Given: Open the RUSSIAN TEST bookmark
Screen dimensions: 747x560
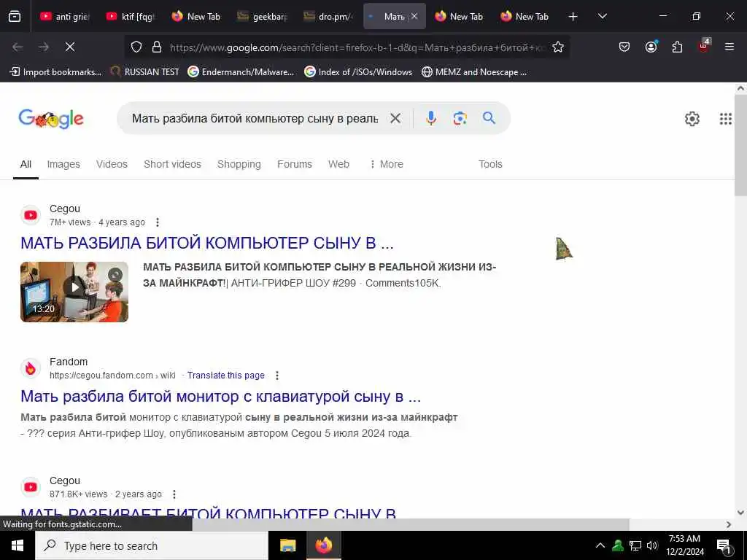Looking at the screenshot, I should point(145,72).
